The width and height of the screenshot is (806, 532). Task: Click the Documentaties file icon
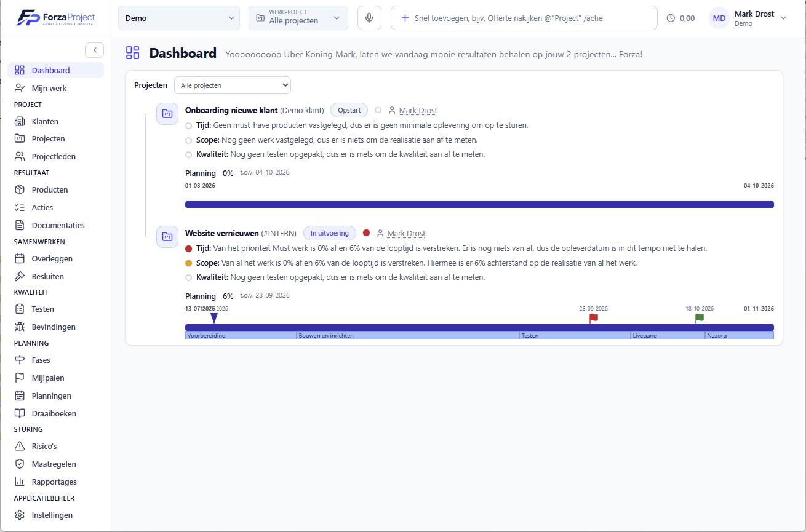tap(20, 225)
